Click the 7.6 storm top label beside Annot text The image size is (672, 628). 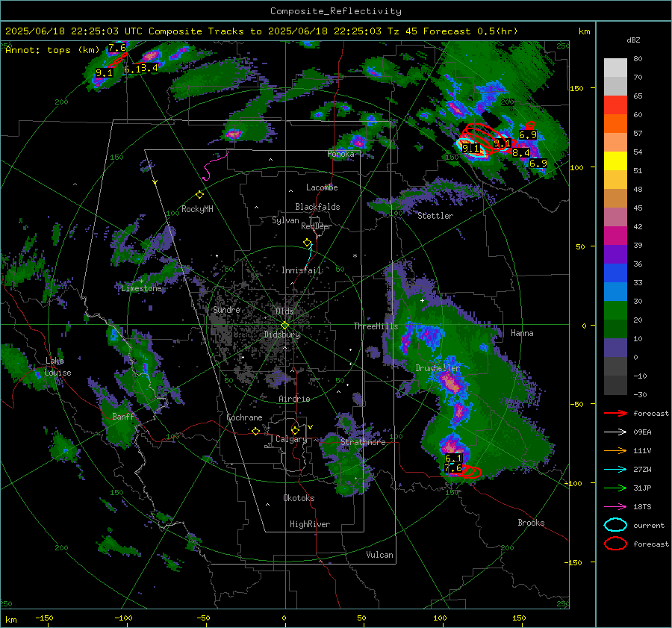(117, 48)
